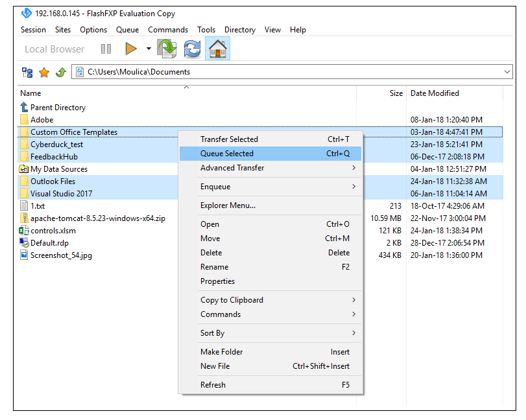The image size is (526, 420).
Task: Click the FlashFXP app icon in title bar
Action: [26, 14]
